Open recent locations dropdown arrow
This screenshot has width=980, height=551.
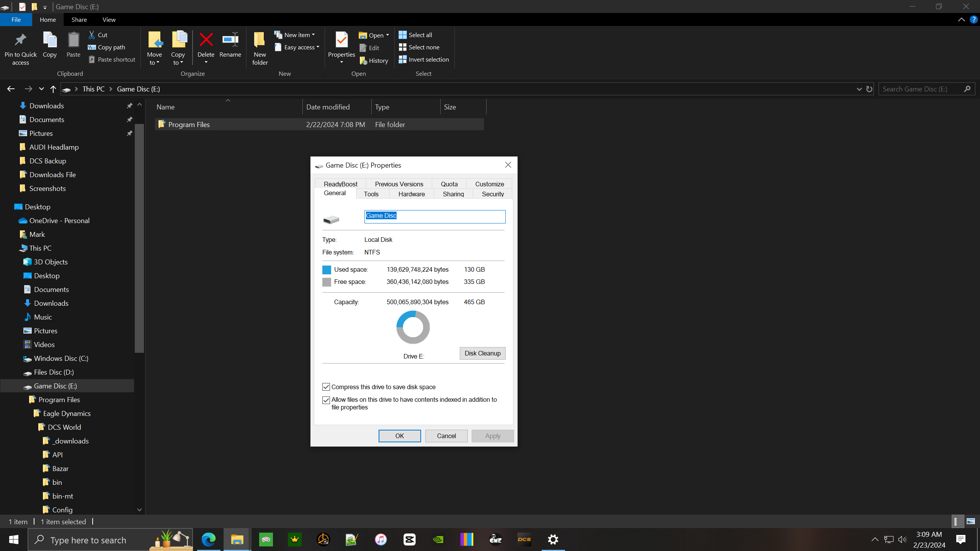41,89
